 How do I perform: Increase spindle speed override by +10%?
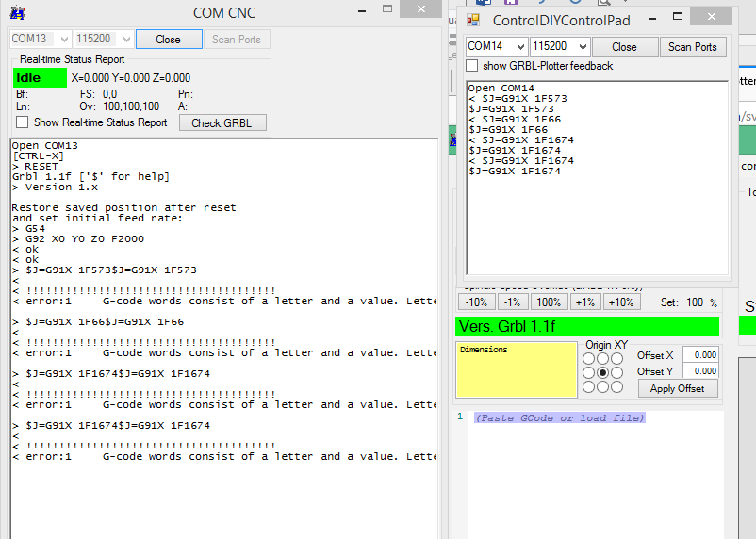[x=621, y=302]
